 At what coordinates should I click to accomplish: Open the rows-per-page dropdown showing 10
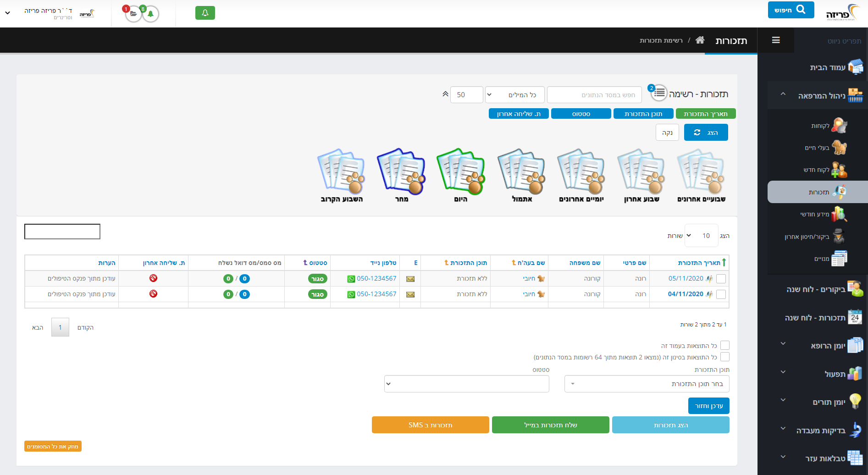click(702, 236)
